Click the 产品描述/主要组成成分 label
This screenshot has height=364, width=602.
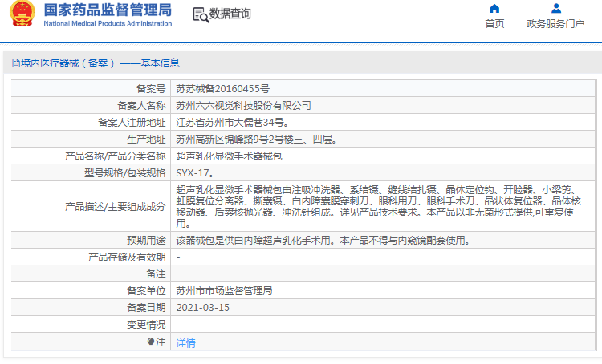(115, 207)
